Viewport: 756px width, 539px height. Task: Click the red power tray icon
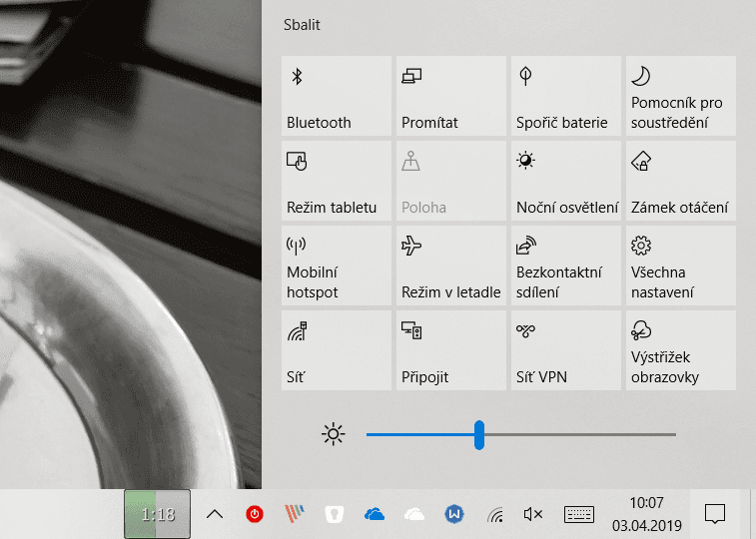click(x=255, y=514)
